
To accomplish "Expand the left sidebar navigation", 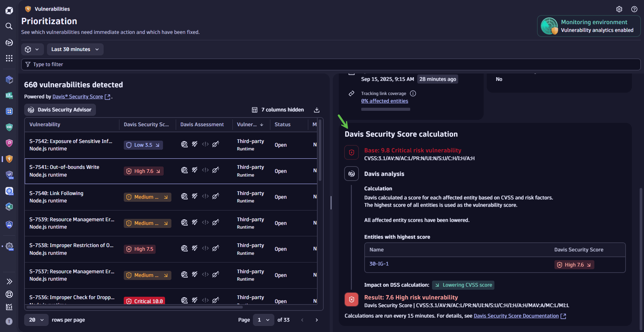I will 9,281.
